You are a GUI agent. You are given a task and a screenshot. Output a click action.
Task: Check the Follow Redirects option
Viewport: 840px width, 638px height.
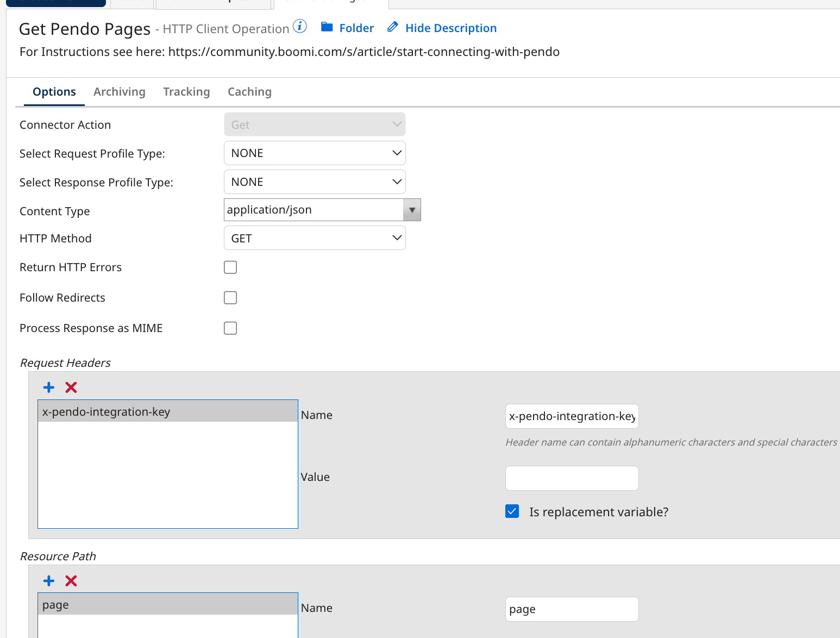[x=230, y=298]
